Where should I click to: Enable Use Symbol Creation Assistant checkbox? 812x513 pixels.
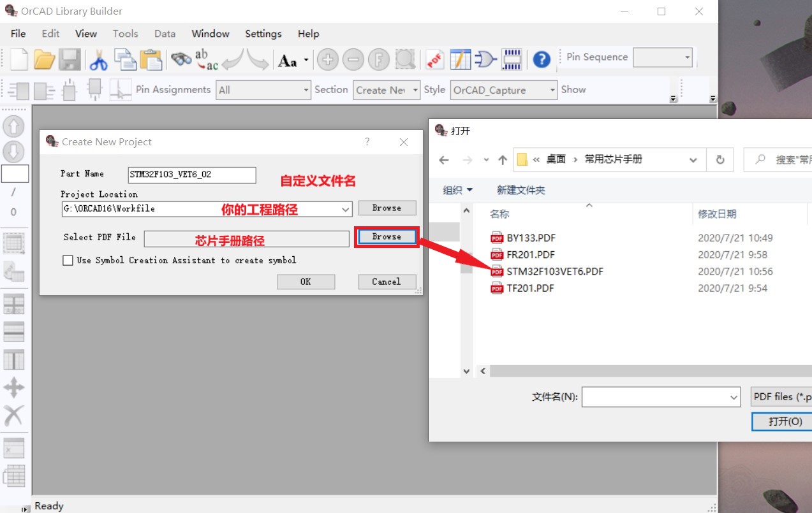[68, 260]
